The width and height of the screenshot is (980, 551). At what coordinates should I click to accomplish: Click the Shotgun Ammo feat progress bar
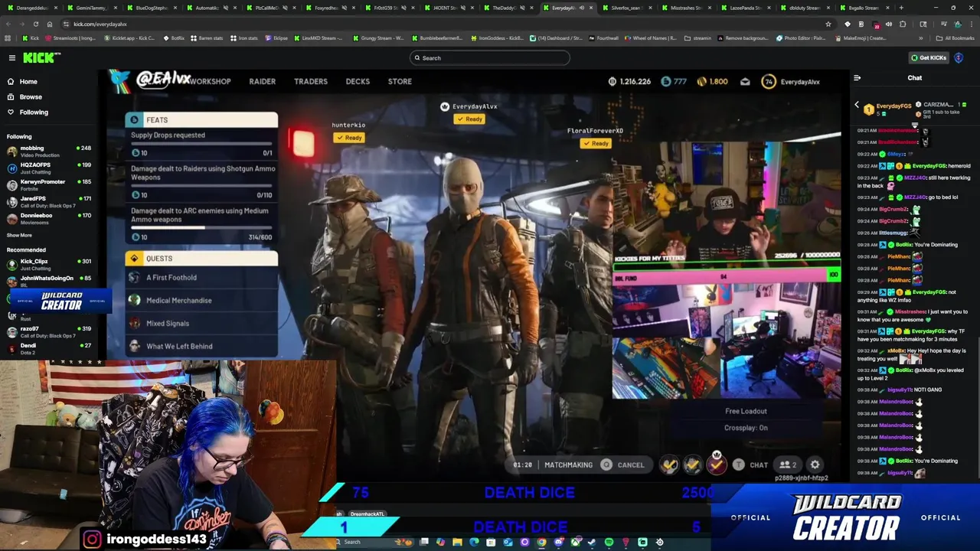coord(201,185)
